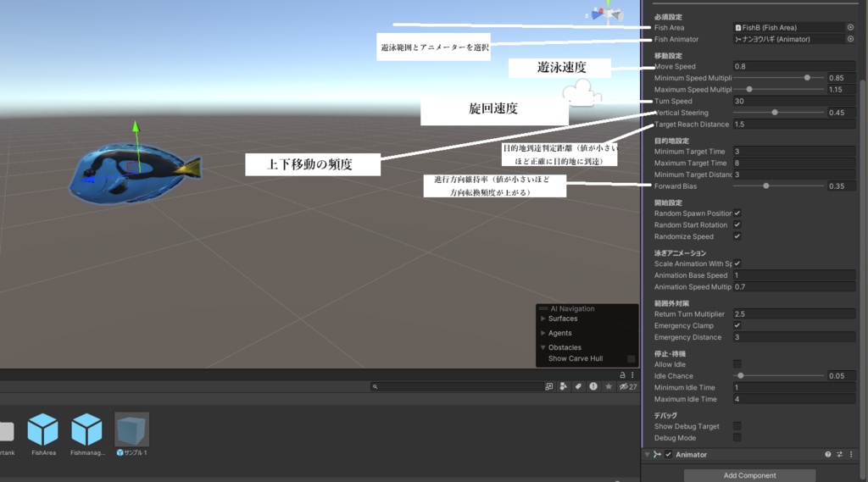Click the Animator component icon
Viewport: 868px width, 482px height.
(657, 454)
